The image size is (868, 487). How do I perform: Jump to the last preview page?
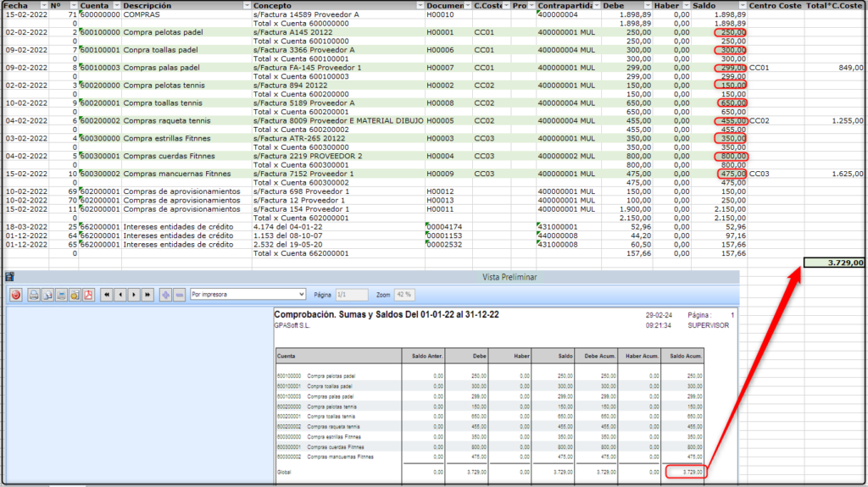click(148, 295)
